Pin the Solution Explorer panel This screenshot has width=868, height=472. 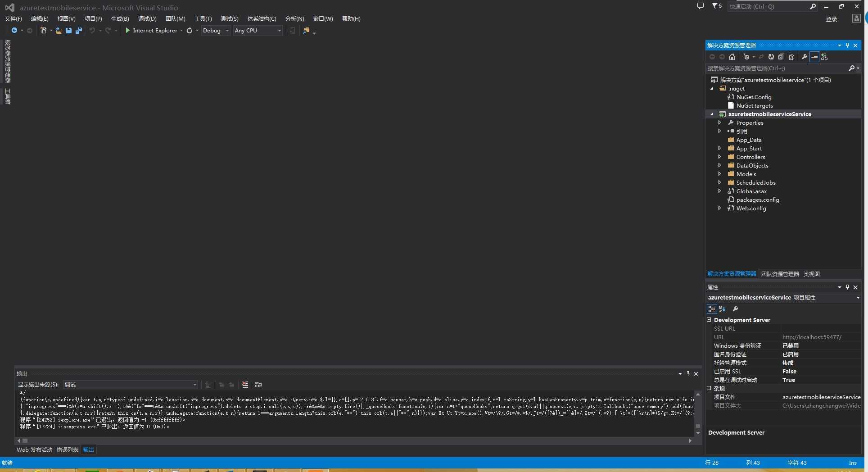point(847,45)
